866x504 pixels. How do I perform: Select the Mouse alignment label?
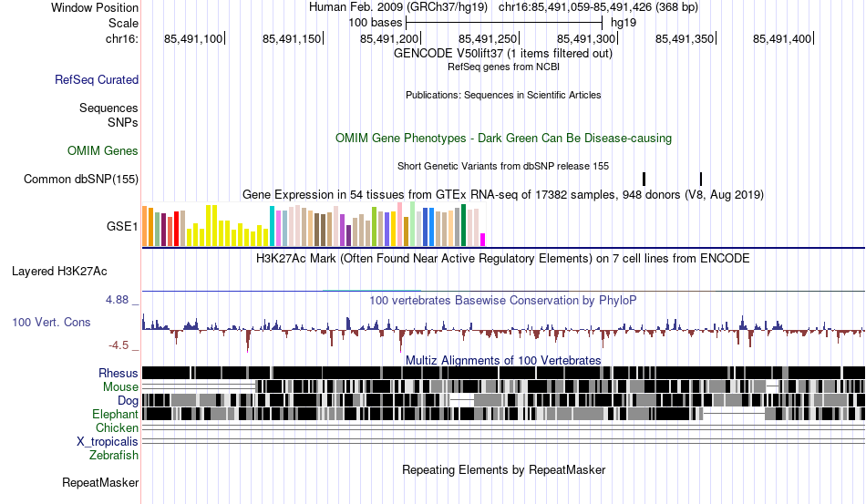(120, 387)
